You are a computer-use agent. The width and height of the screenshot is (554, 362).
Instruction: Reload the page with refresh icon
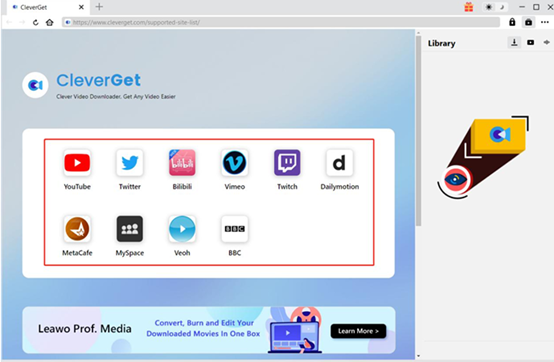coord(36,23)
